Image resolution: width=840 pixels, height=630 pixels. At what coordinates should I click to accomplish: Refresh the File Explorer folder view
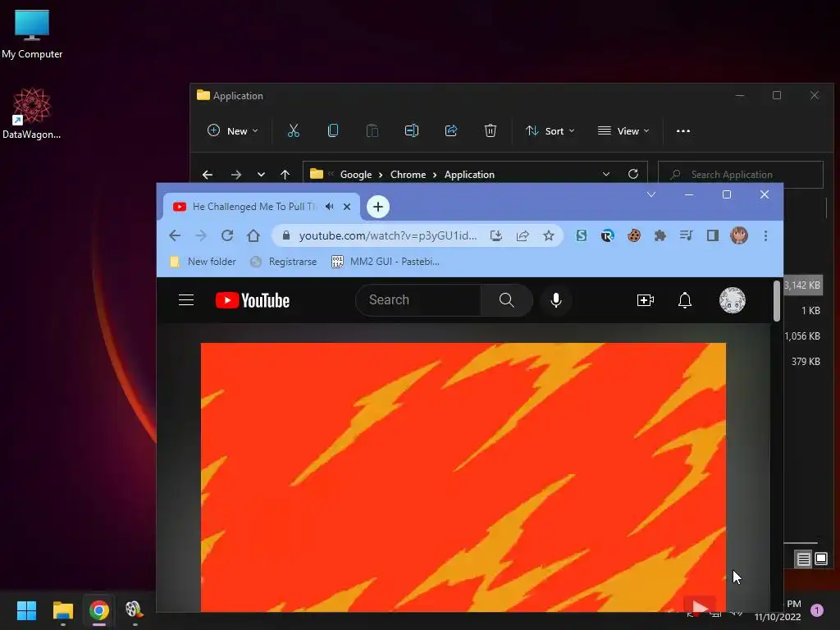633,174
